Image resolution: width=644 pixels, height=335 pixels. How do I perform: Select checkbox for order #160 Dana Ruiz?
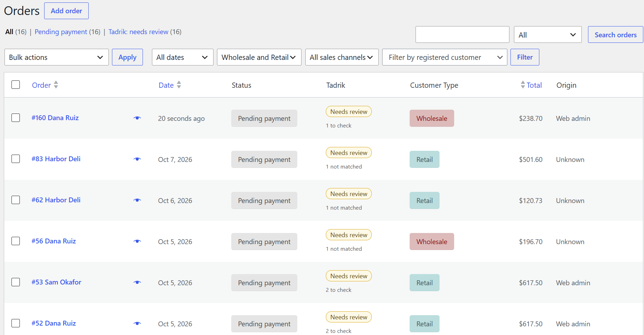tap(16, 118)
